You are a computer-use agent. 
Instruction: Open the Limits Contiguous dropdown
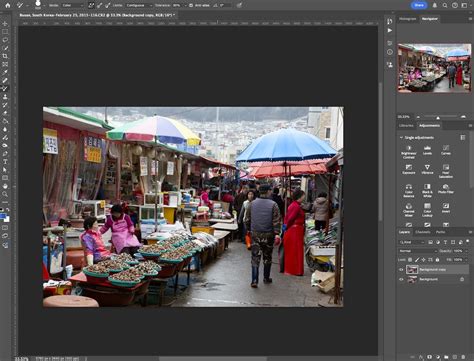pos(138,5)
